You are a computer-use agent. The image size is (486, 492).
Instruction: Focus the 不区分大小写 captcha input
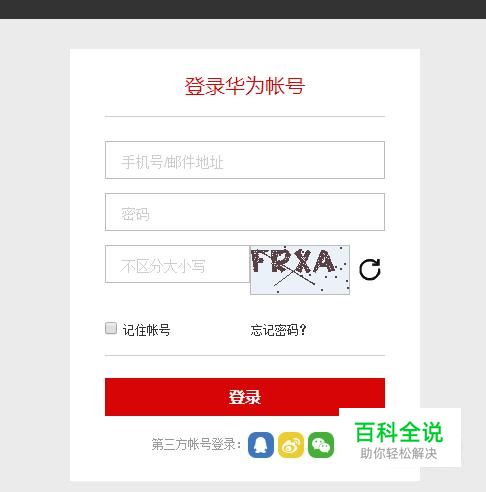click(177, 264)
